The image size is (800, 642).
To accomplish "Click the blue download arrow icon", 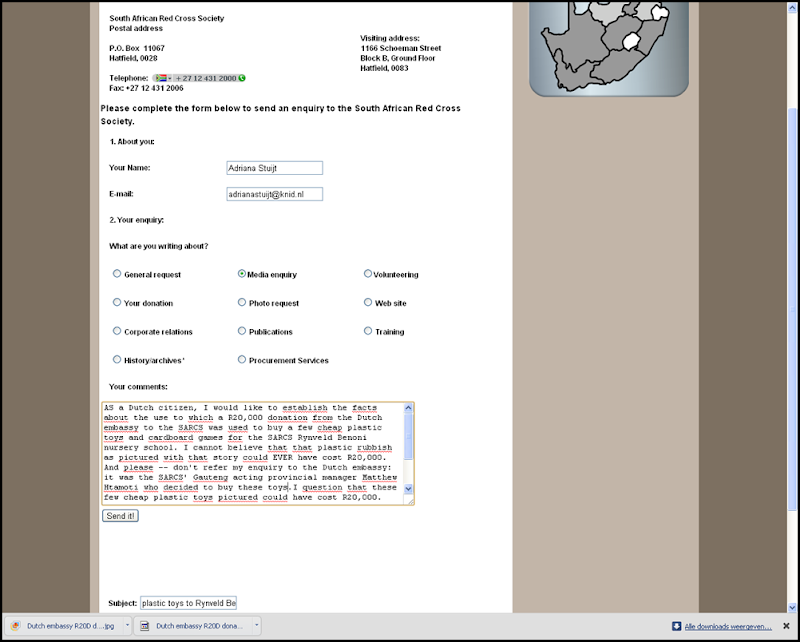I will 677,626.
